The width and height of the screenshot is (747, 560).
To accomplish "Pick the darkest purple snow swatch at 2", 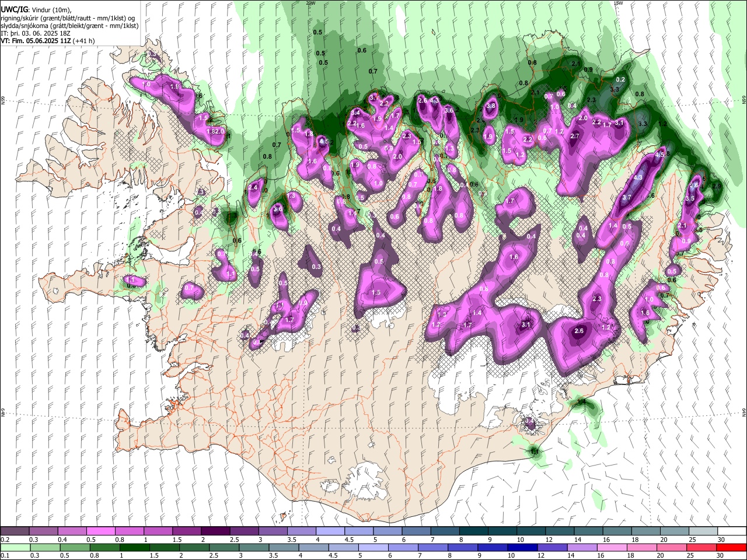I will [x=215, y=531].
